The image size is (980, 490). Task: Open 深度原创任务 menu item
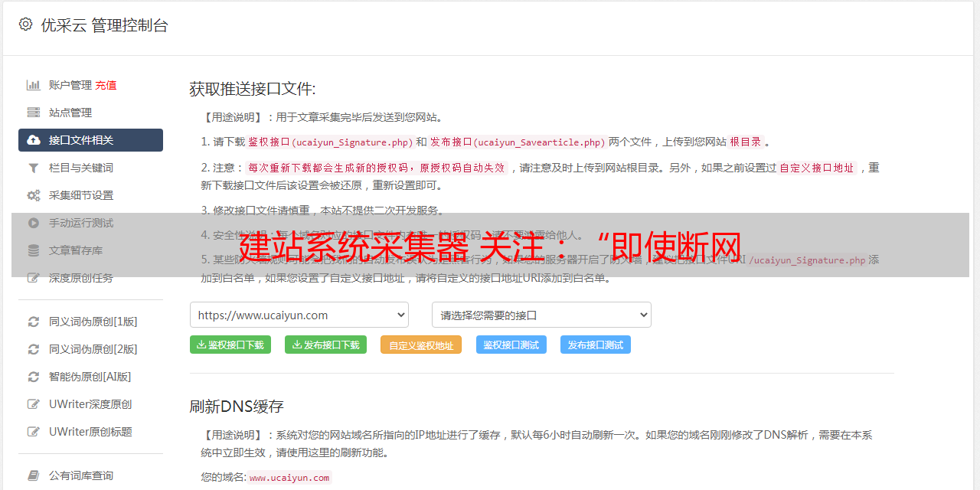90,278
